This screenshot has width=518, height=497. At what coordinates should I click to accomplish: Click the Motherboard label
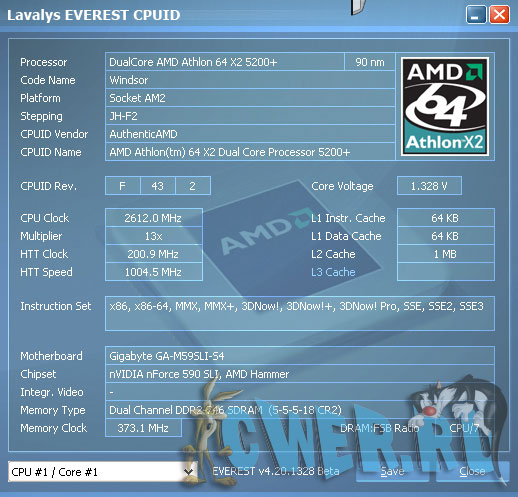(51, 356)
